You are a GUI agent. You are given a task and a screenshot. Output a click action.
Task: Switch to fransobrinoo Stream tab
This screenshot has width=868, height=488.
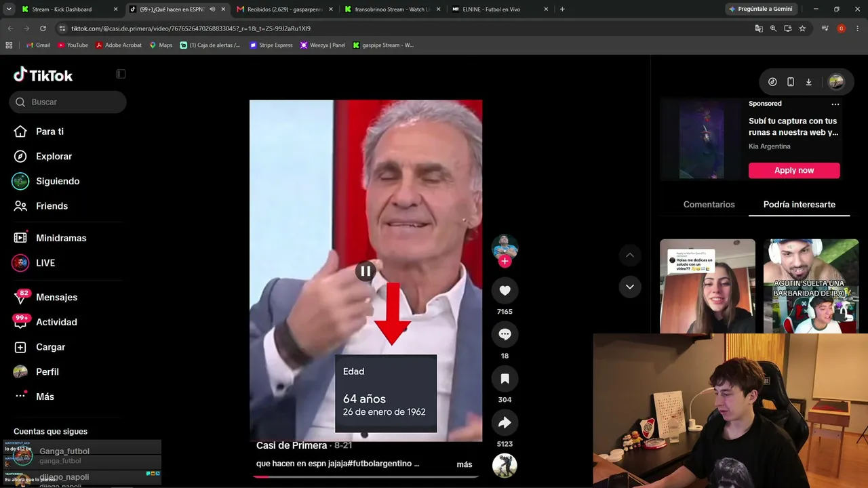(392, 9)
